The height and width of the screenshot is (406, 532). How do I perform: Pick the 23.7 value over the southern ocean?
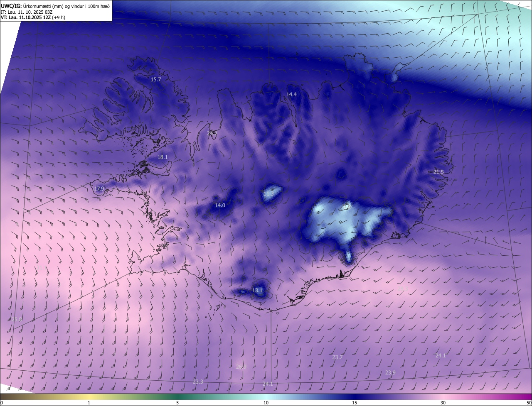click(337, 357)
